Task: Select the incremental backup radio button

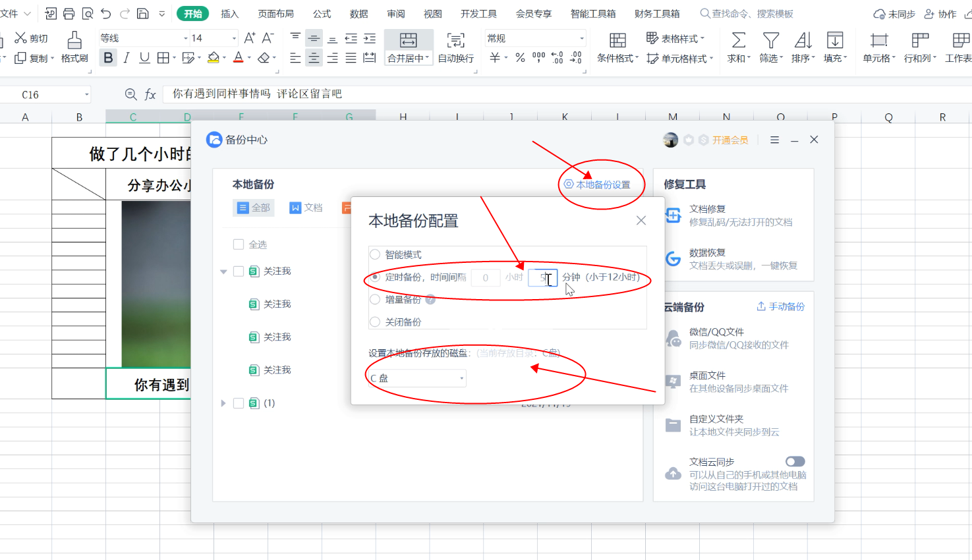Action: click(375, 299)
